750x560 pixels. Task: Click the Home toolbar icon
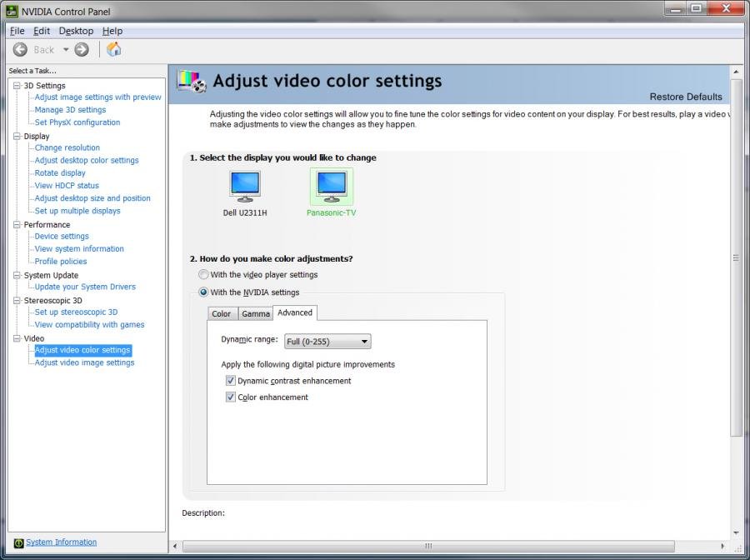tap(114, 50)
